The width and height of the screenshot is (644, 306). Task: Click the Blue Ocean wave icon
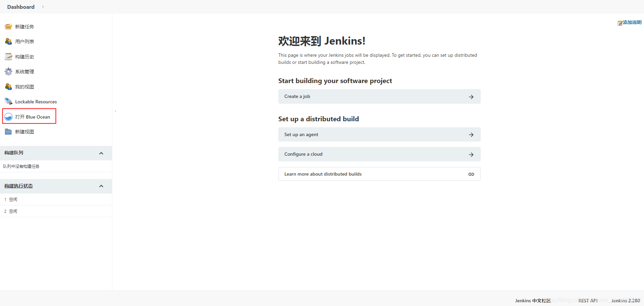tap(8, 117)
